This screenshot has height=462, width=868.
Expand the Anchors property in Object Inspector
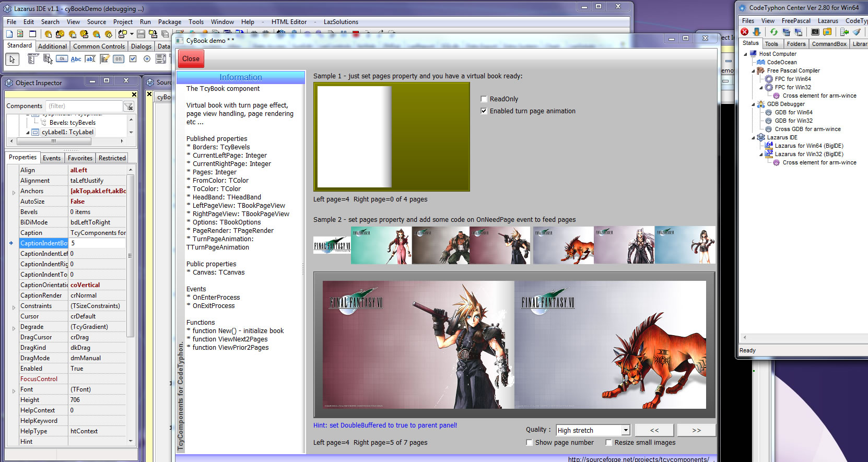point(14,193)
